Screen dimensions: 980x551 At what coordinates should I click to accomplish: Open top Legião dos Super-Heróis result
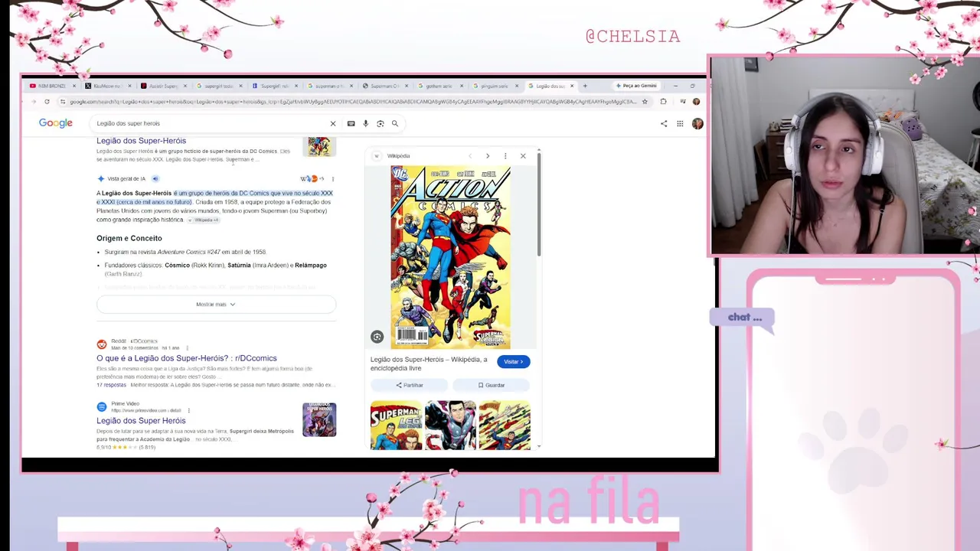tap(141, 141)
